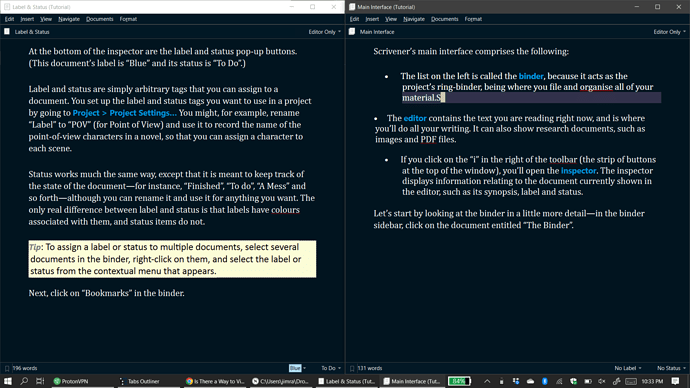Image resolution: width=690 pixels, height=388 pixels.
Task: Click the blue 'binder' link word
Action: pos(531,76)
